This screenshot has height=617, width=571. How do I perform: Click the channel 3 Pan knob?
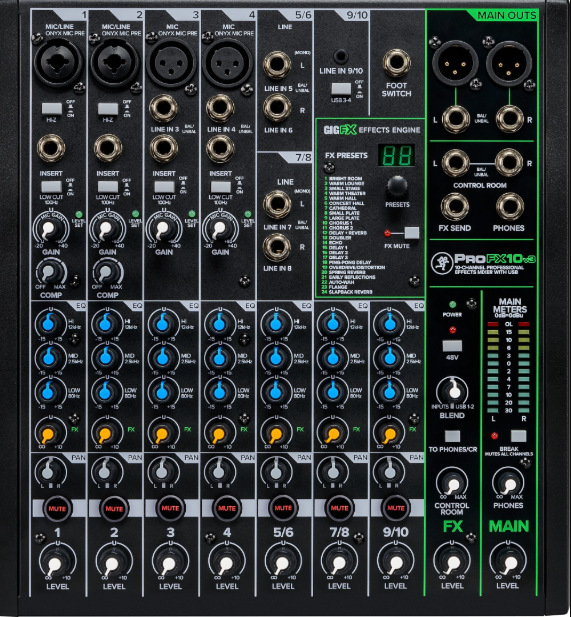click(x=161, y=471)
